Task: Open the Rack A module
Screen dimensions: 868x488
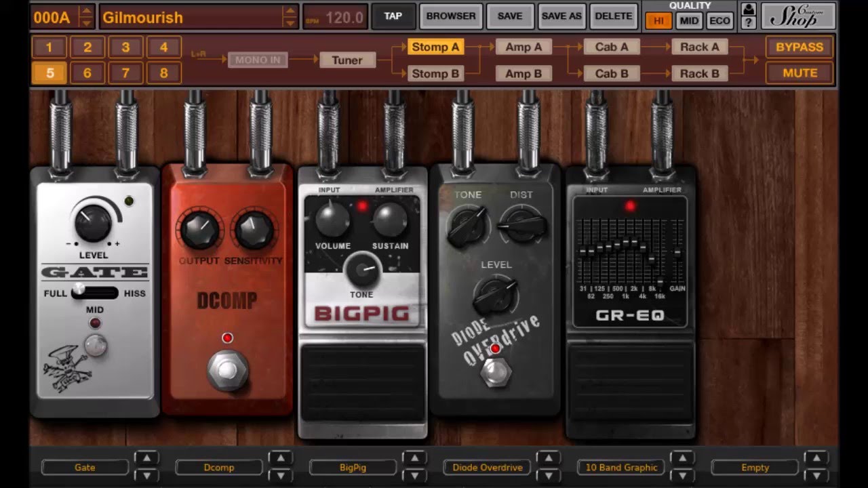Action: 700,47
